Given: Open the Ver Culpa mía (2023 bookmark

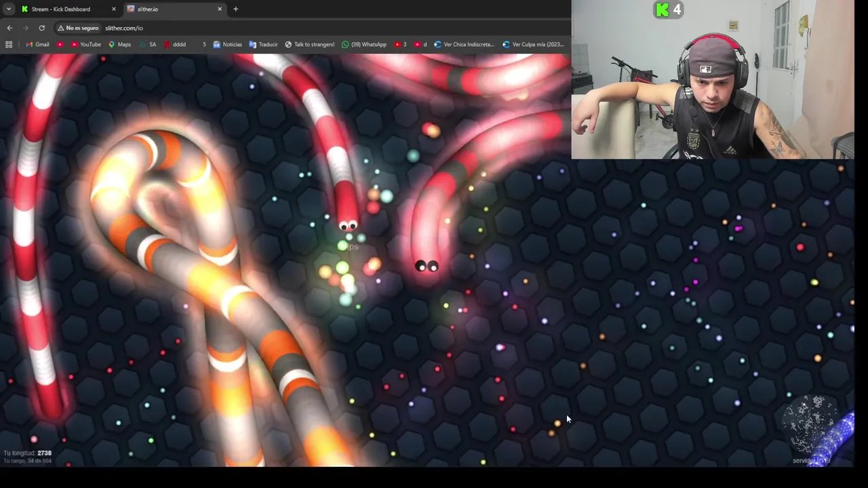Looking at the screenshot, I should tap(533, 44).
